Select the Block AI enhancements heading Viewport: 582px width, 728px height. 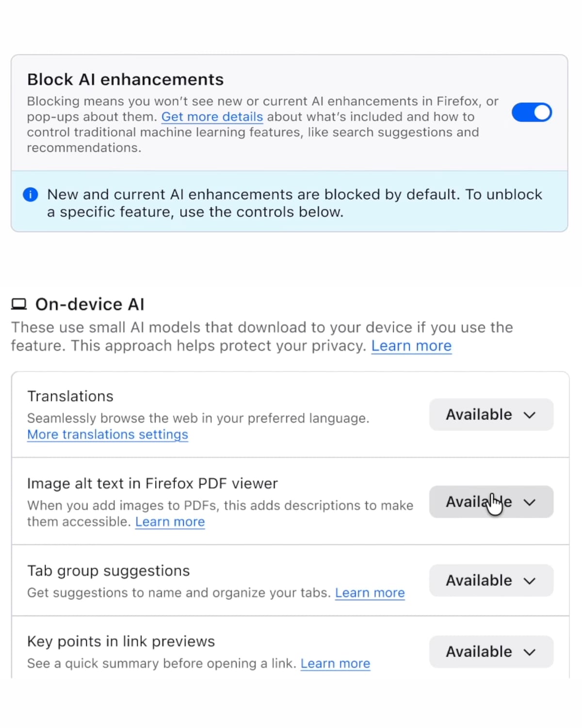[125, 79]
